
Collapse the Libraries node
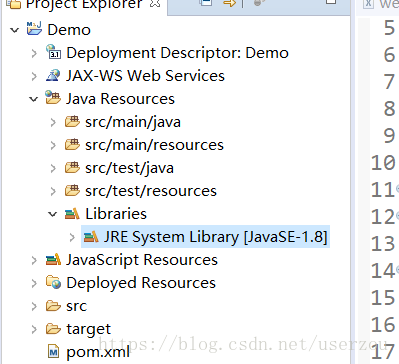click(53, 214)
